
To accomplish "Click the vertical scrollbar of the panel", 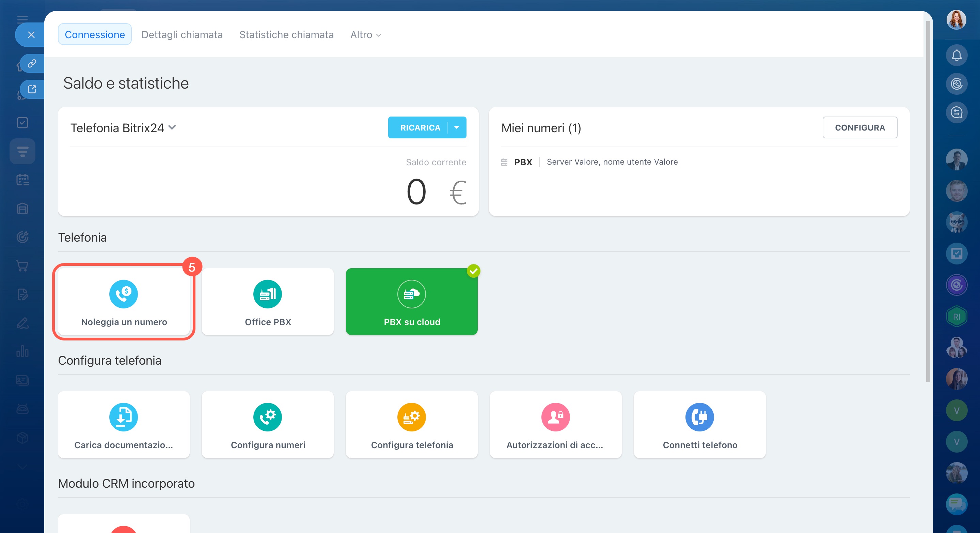I will [928, 202].
